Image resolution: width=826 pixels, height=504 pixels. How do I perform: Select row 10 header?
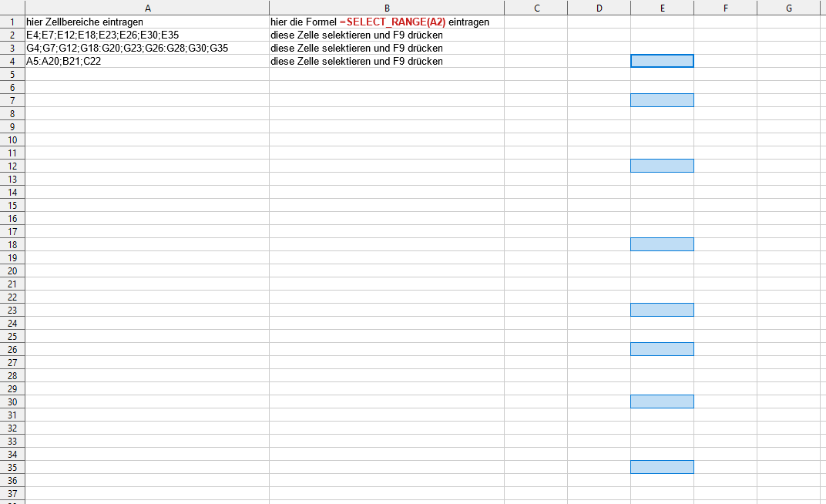click(x=12, y=139)
